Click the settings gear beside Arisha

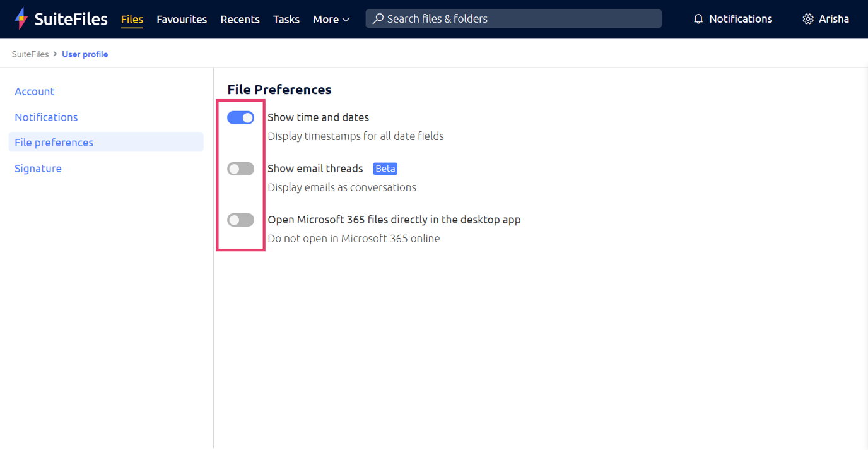coord(808,18)
